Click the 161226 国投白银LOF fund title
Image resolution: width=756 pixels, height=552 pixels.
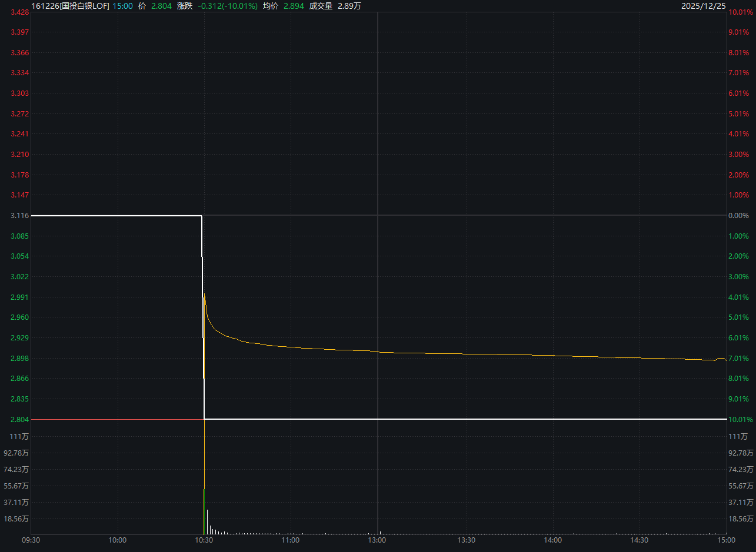click(70, 6)
